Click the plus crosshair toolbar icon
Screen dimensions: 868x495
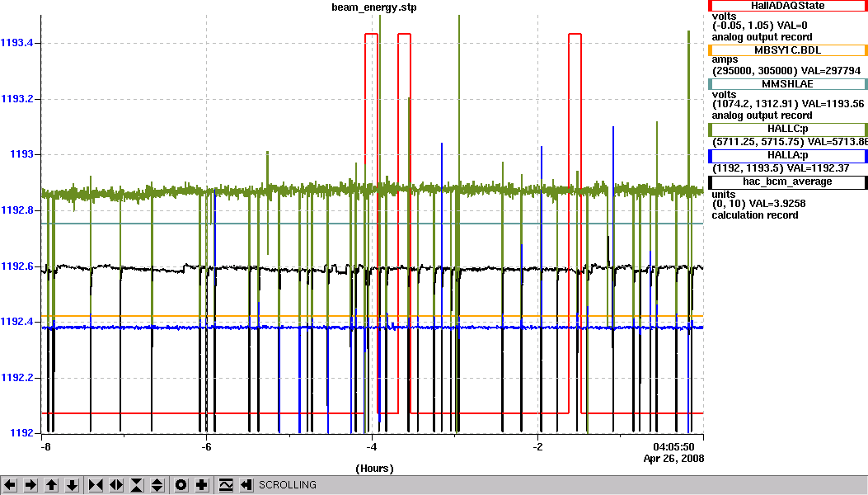(x=201, y=485)
